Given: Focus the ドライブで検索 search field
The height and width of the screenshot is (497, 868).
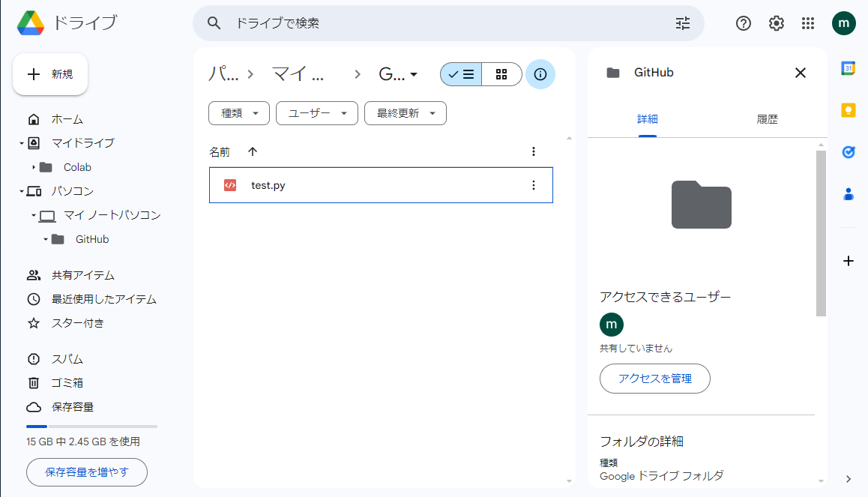Looking at the screenshot, I should point(448,23).
